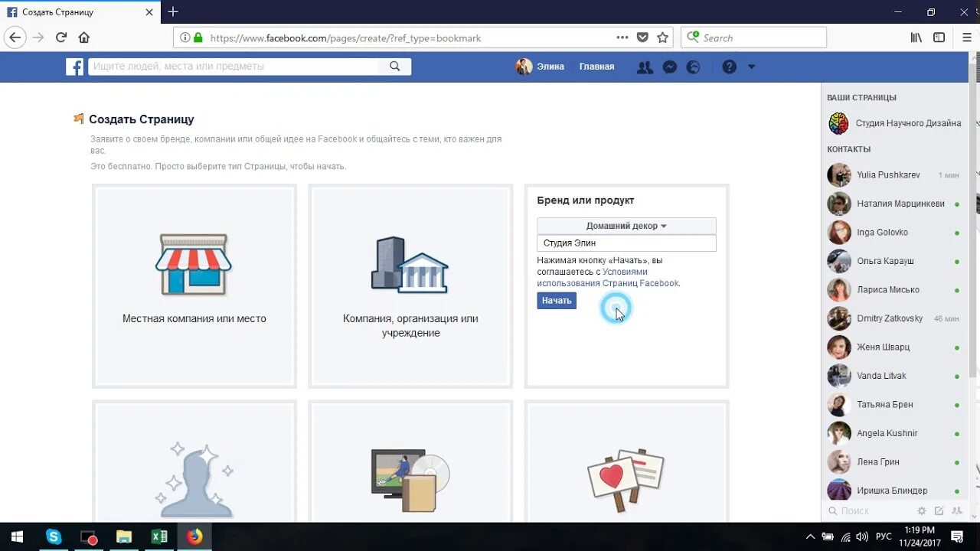
Task: Expand the account dropdown arrow in the header
Action: pos(751,67)
